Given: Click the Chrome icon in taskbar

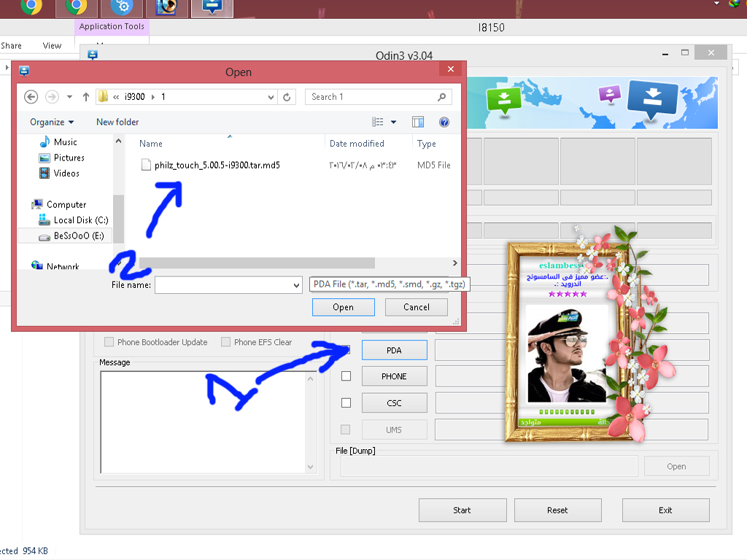Looking at the screenshot, I should coord(31,6).
